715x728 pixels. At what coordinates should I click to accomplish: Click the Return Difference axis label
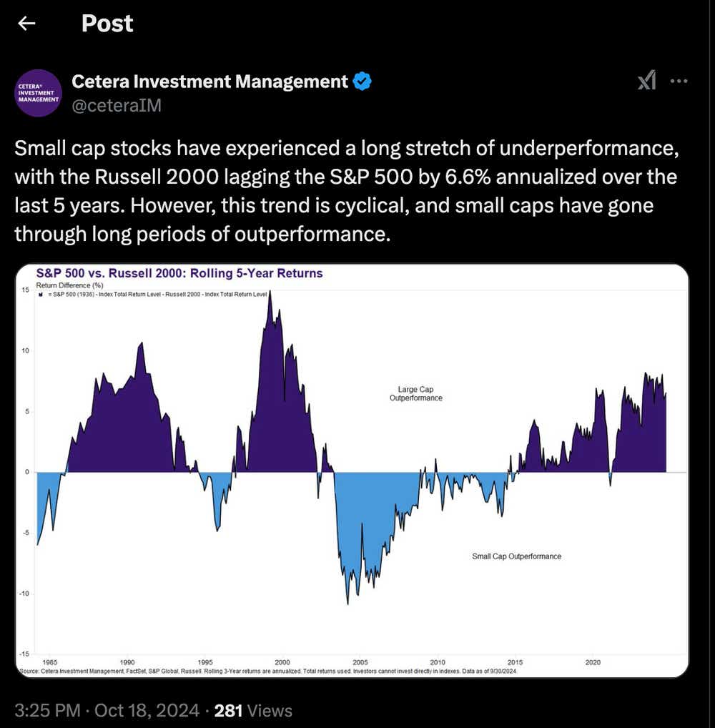pyautogui.click(x=69, y=283)
